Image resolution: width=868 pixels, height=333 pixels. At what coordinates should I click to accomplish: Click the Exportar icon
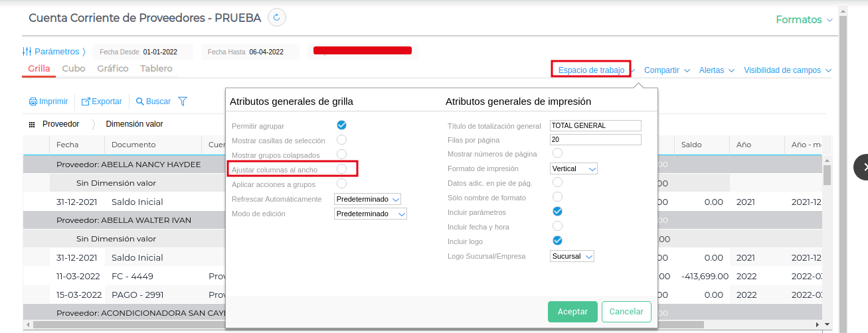pos(86,101)
